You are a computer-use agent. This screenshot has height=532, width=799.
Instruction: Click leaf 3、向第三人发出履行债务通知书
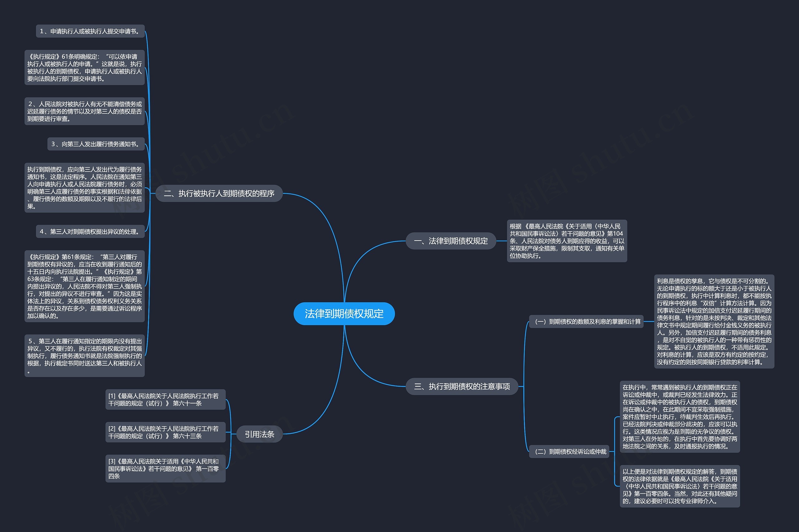coord(96,144)
